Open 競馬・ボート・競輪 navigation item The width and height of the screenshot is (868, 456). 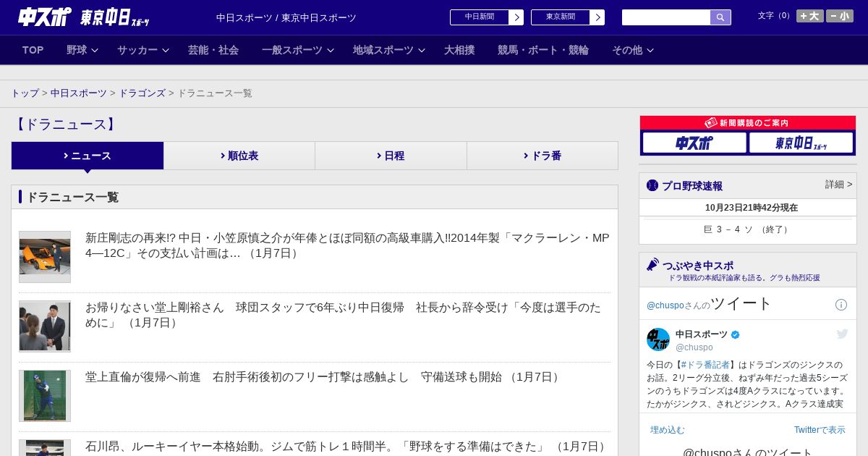pyautogui.click(x=543, y=50)
